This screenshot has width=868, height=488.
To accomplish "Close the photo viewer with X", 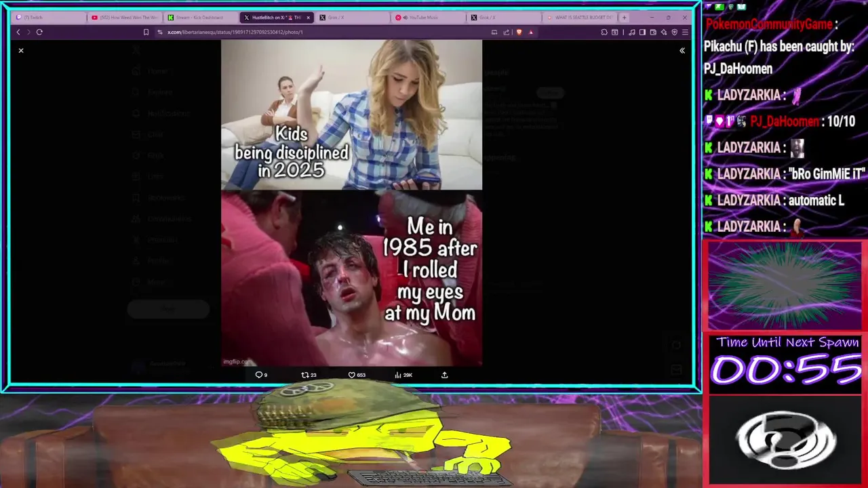I will click(x=21, y=51).
